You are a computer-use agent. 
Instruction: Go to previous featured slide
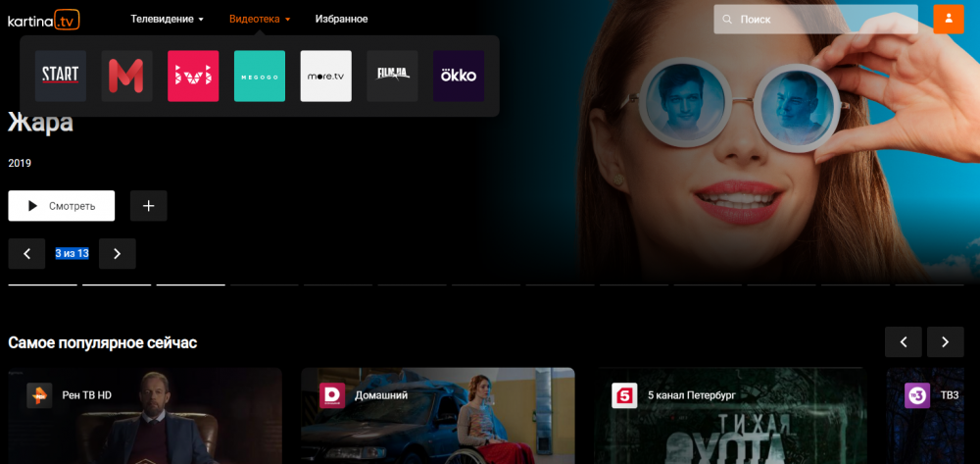pyautogui.click(x=26, y=254)
